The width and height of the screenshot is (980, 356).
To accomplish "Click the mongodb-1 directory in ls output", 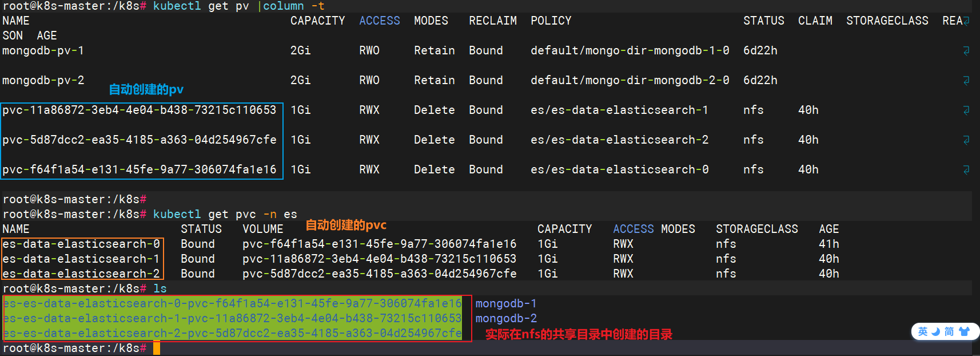I will (507, 303).
